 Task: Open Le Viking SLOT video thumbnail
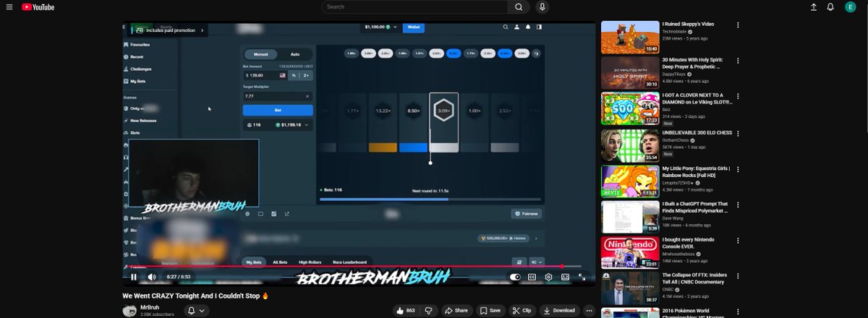point(629,108)
